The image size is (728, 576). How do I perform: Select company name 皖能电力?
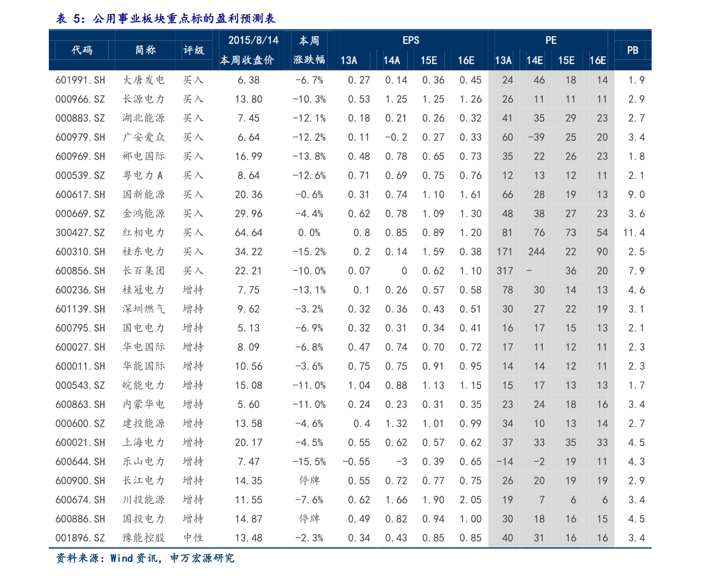point(144,385)
